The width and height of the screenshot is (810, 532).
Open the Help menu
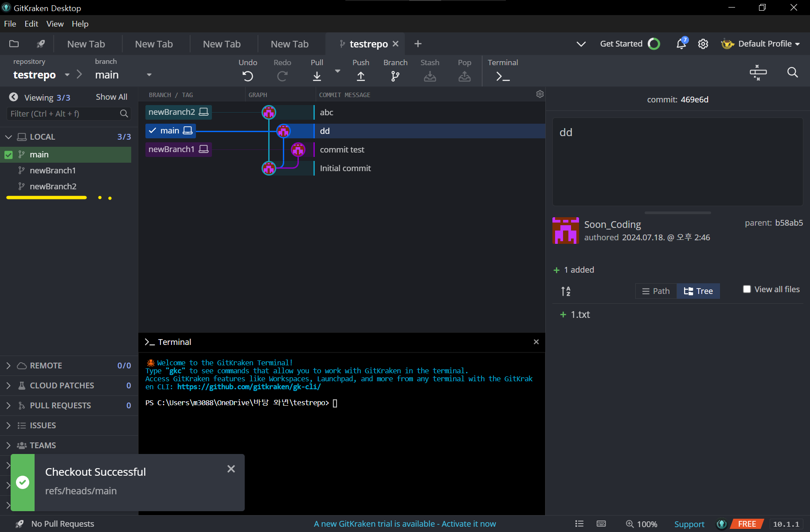[x=80, y=24]
